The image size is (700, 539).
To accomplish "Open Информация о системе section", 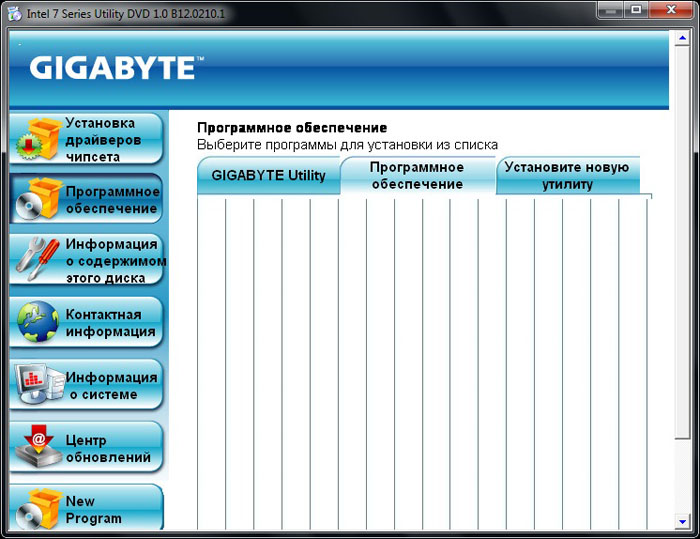I will click(86, 384).
